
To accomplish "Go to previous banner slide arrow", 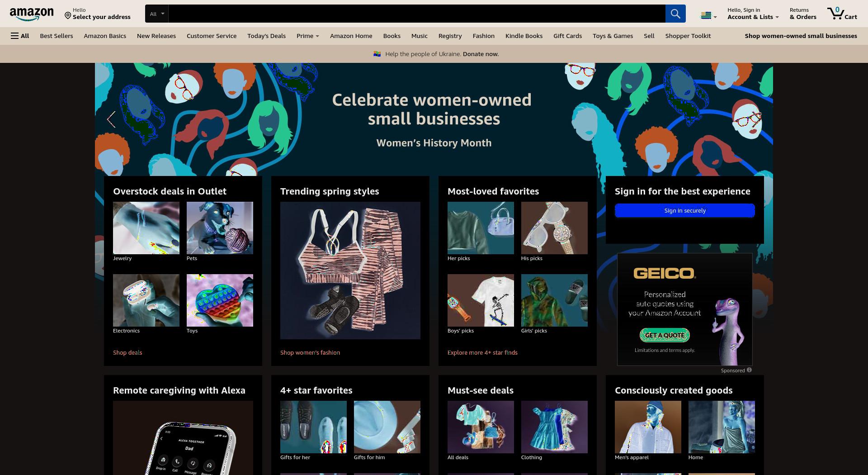I will point(111,119).
